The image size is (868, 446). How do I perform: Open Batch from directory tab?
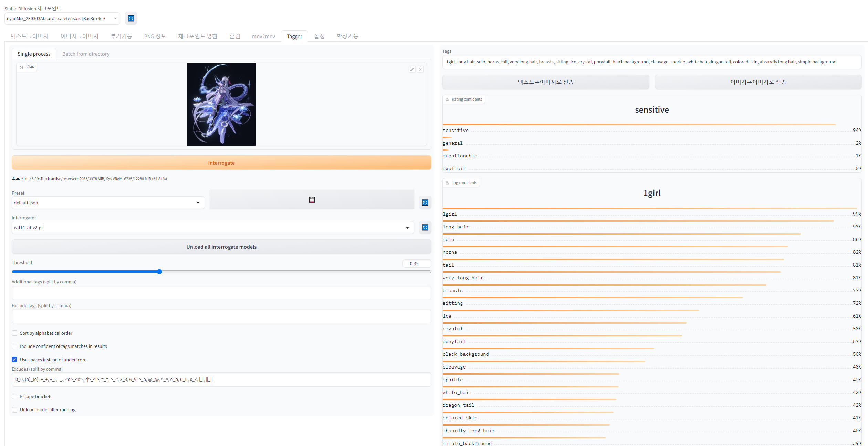pyautogui.click(x=86, y=54)
